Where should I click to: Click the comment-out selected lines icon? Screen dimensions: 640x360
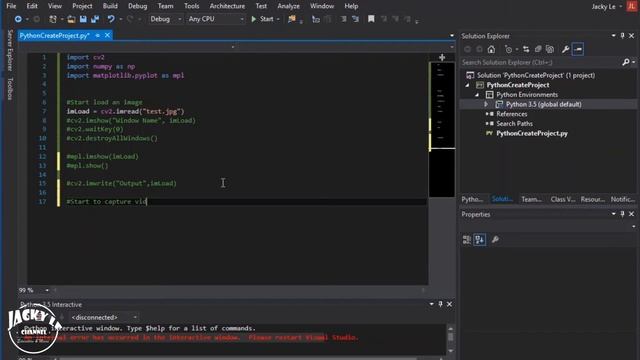[x=344, y=19]
